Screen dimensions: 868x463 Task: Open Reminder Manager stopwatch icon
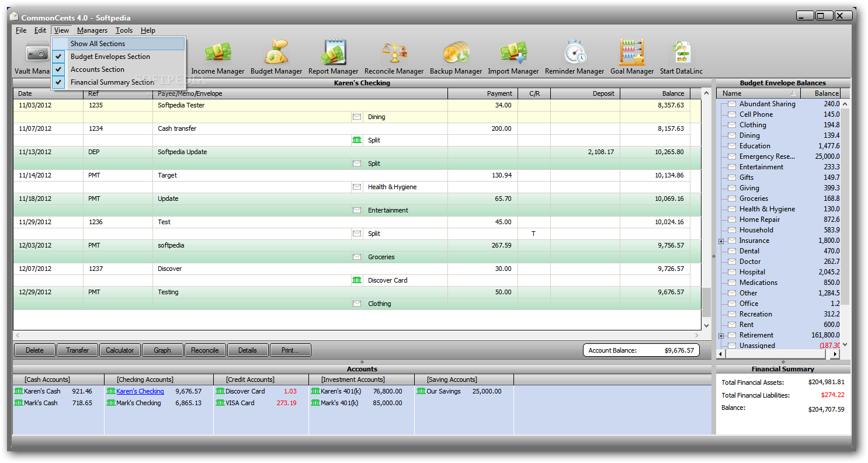click(575, 53)
